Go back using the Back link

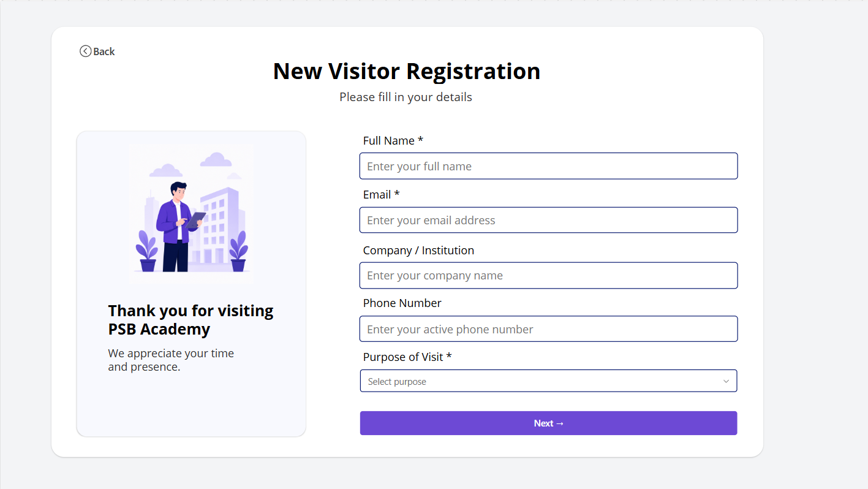pos(97,51)
